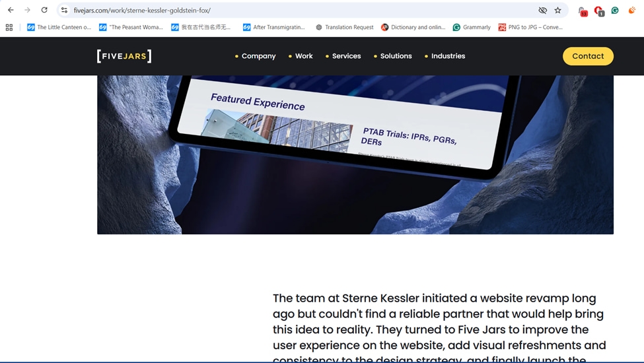Bookmark this page with the star icon
This screenshot has width=644, height=363.
tap(557, 11)
